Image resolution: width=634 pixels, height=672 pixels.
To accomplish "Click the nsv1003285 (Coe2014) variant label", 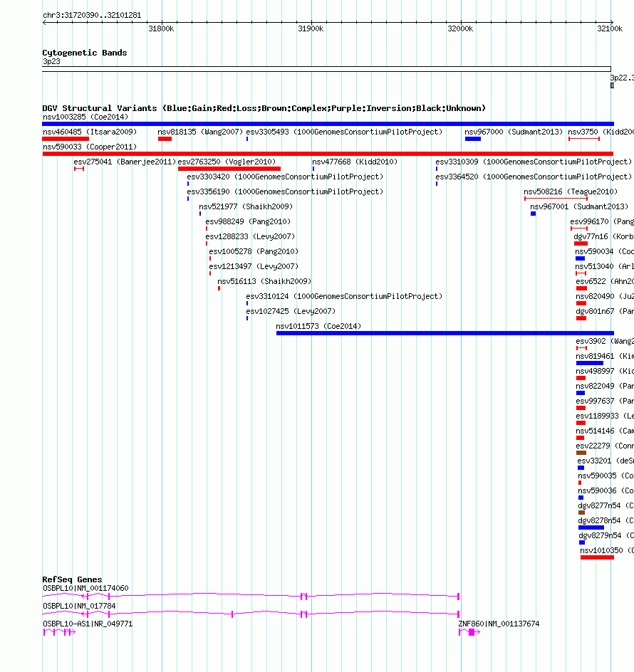I will coord(85,117).
